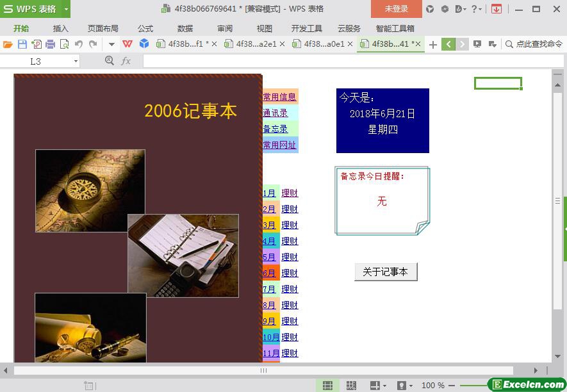Click the formula bar input field
Viewport: 567px width, 392px height.
coord(346,61)
